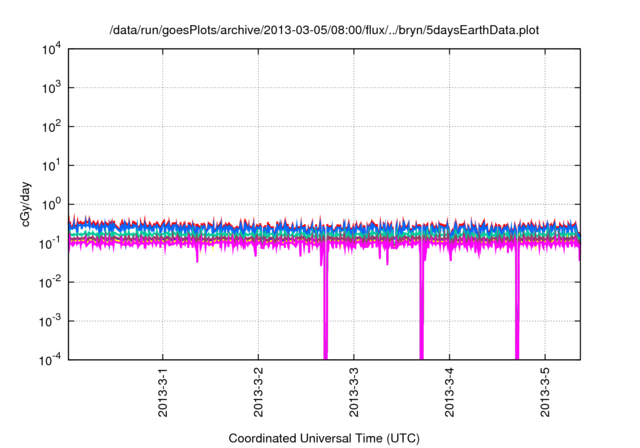The height and width of the screenshot is (448, 640).
Task: Select the 10^-3 y-axis label
Action: (x=50, y=321)
